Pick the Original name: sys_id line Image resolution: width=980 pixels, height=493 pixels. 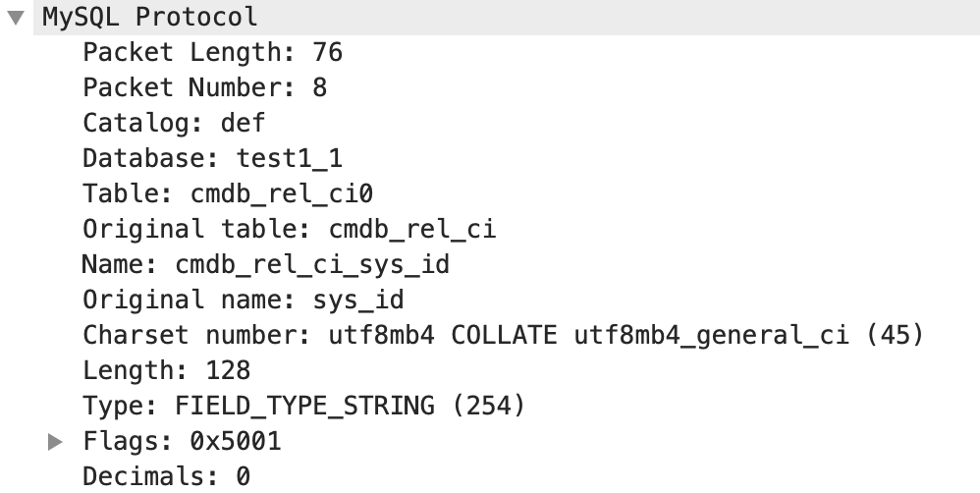pyautogui.click(x=243, y=300)
